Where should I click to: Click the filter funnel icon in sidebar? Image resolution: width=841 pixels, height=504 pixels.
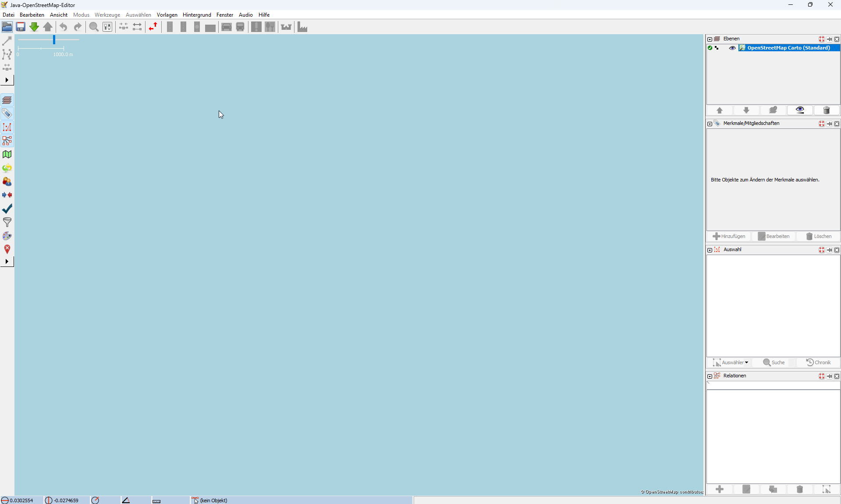click(x=7, y=222)
